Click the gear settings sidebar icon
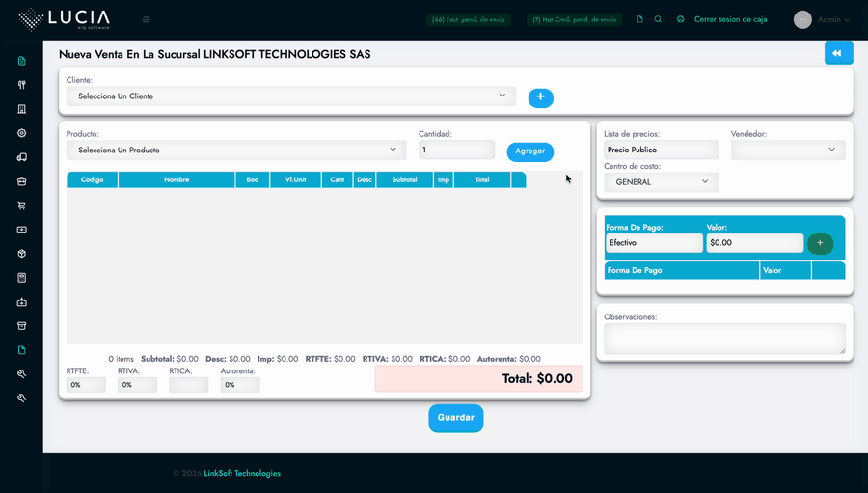Screen dimensions: 868x493 21,133
